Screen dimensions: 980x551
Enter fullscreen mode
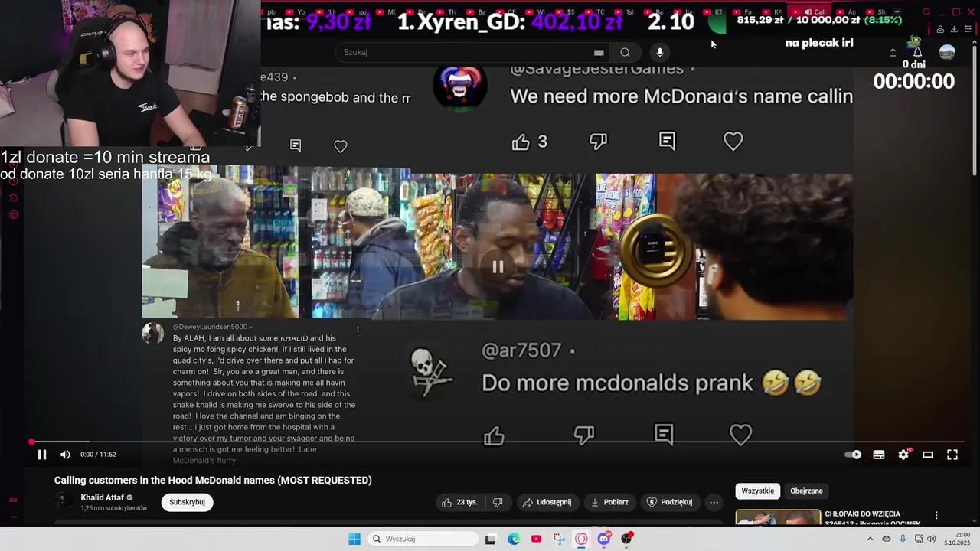(x=952, y=455)
